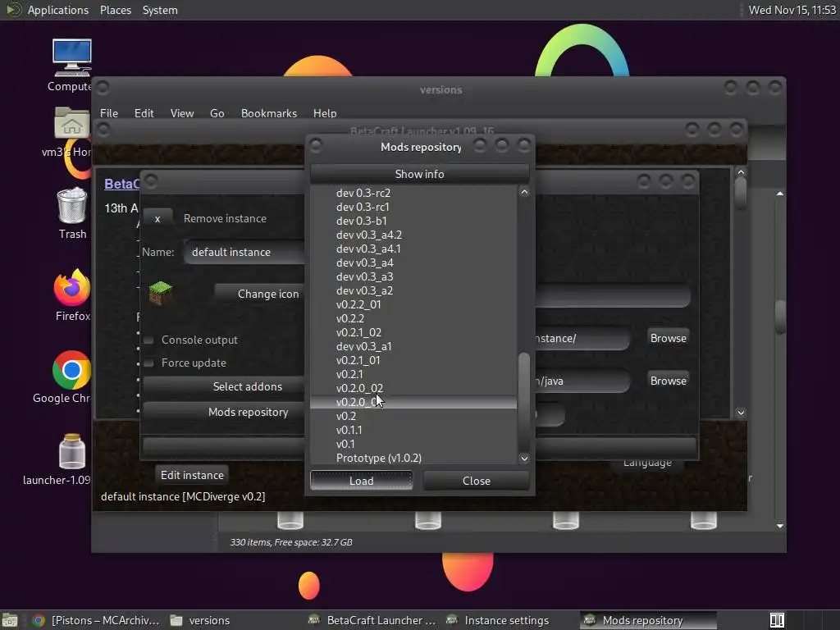Viewport: 840px width, 630px height.
Task: Select v0.2.0_02 in mods list
Action: (x=413, y=388)
